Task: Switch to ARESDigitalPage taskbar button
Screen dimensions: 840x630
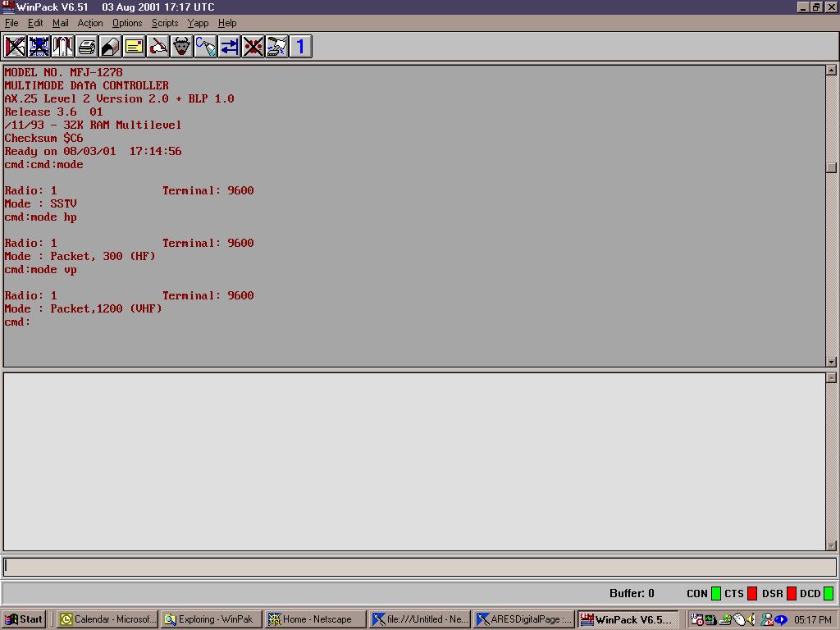Action: coord(524,619)
